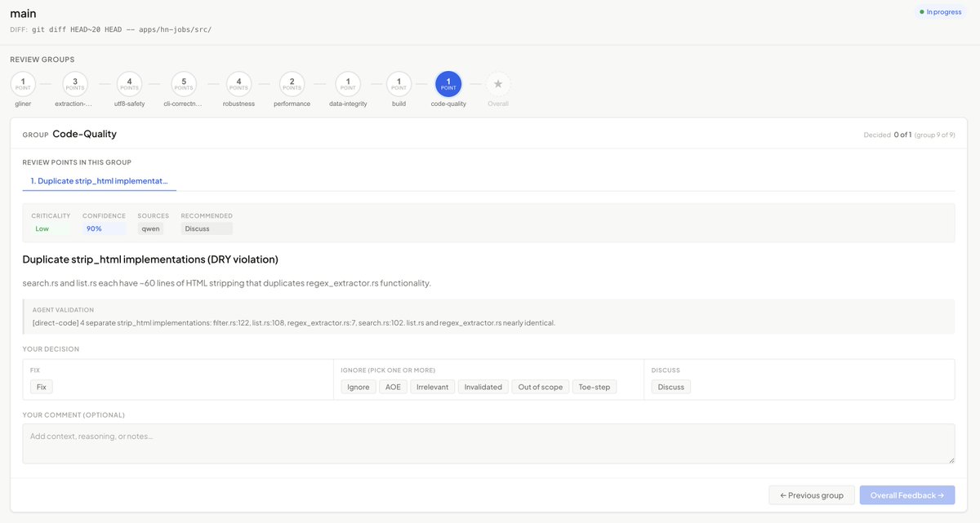Open the gliner review group step

(23, 83)
